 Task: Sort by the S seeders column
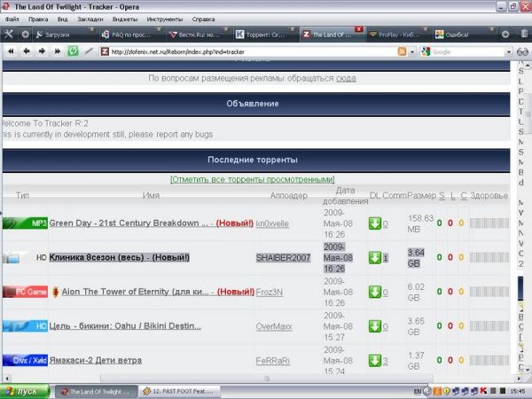[442, 196]
